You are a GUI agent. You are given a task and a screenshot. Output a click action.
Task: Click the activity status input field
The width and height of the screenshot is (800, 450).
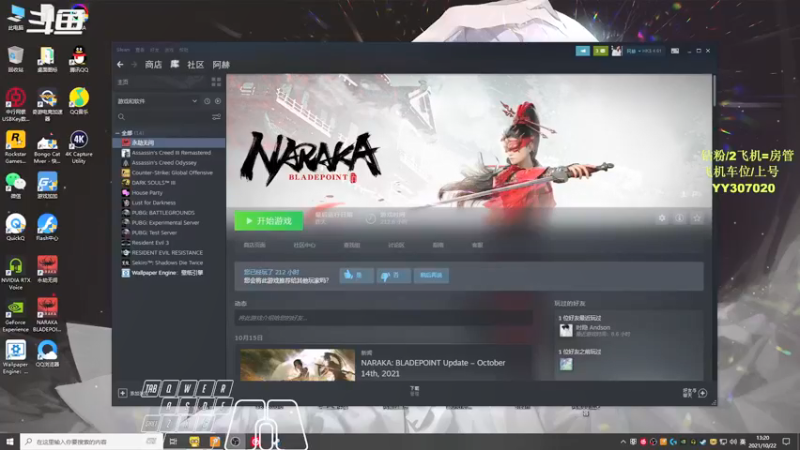coord(384,318)
